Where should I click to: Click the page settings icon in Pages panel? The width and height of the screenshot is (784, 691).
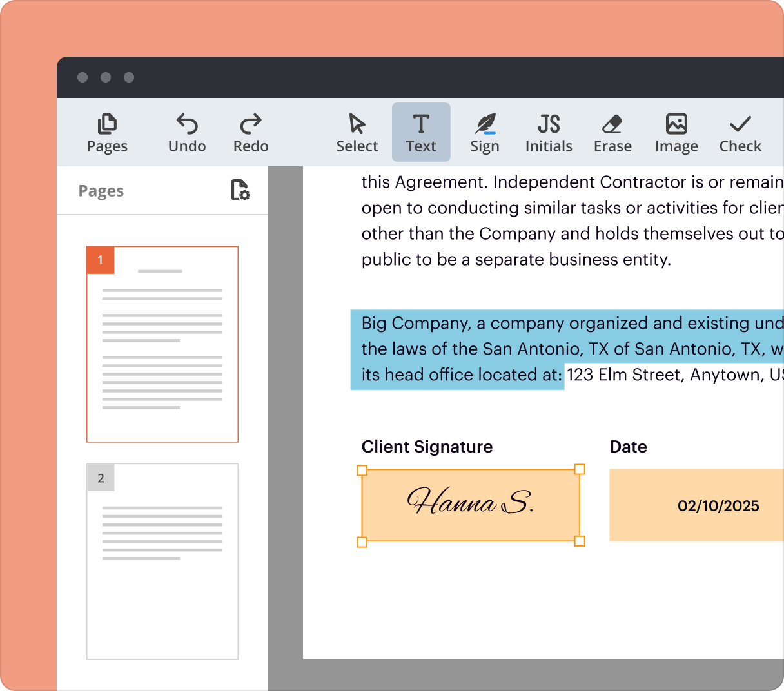[239, 191]
